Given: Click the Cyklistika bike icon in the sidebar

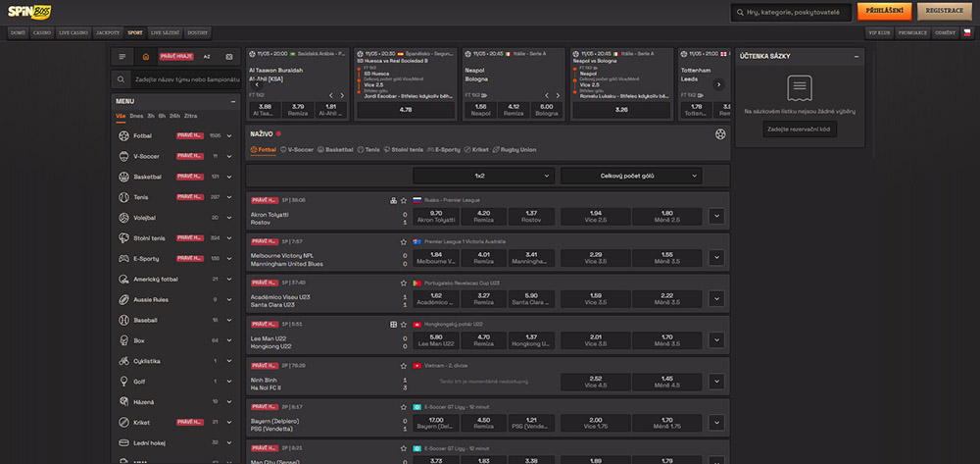Looking at the screenshot, I should click(123, 361).
